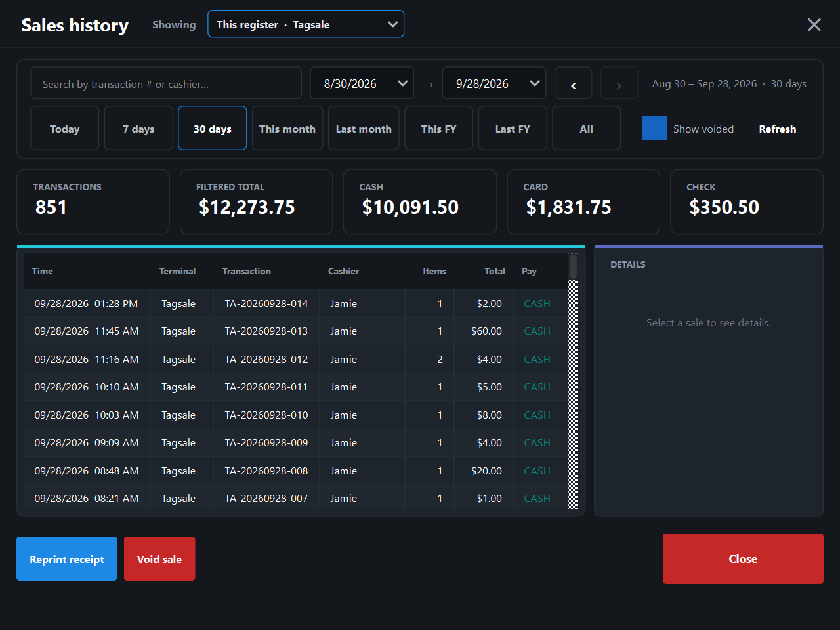Select the Last month range filter

click(364, 128)
